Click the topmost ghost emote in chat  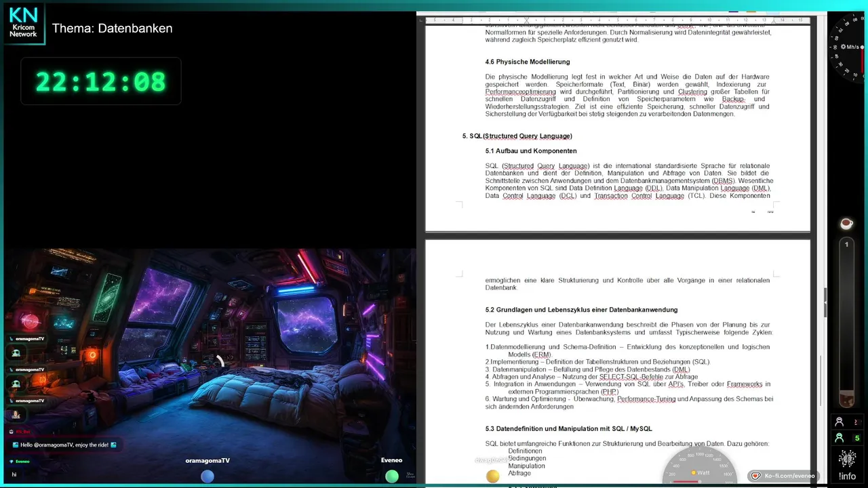[x=16, y=352]
